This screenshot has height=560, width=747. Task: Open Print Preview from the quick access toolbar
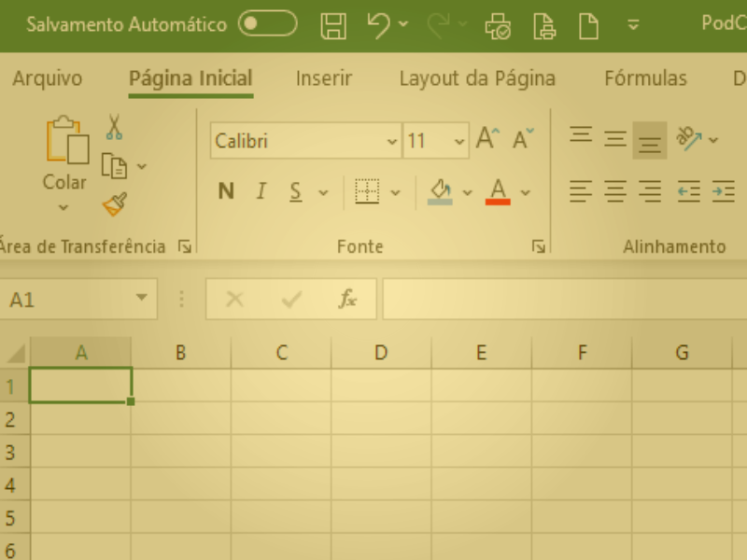(x=544, y=26)
